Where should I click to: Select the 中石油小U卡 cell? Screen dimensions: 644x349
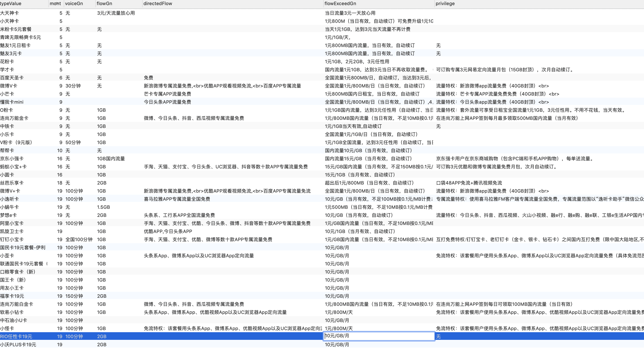[14, 320]
